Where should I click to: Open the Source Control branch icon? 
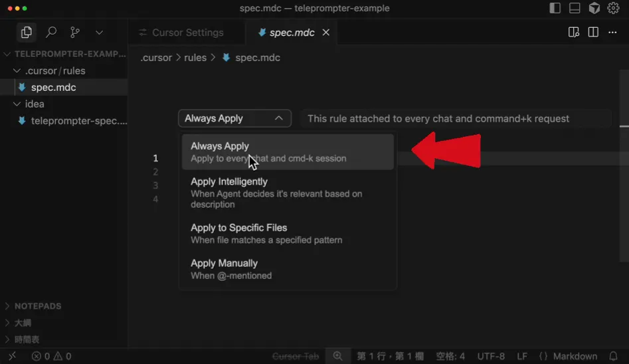click(74, 32)
